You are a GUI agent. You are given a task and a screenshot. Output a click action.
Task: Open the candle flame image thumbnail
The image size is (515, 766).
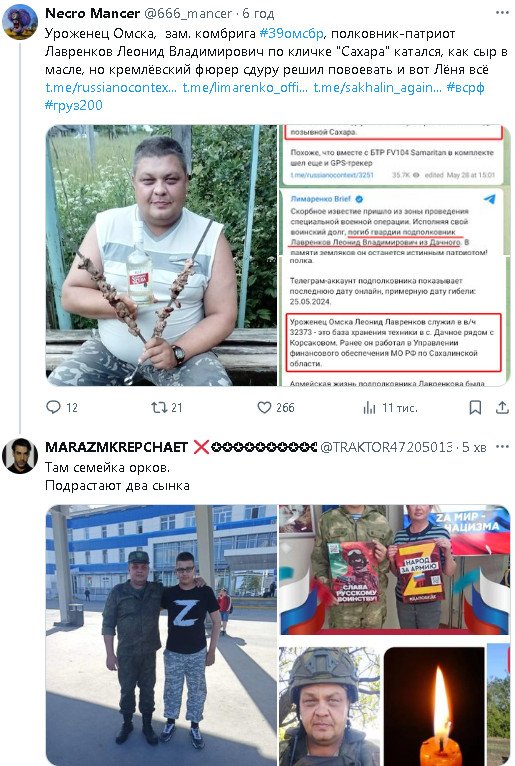[434, 706]
